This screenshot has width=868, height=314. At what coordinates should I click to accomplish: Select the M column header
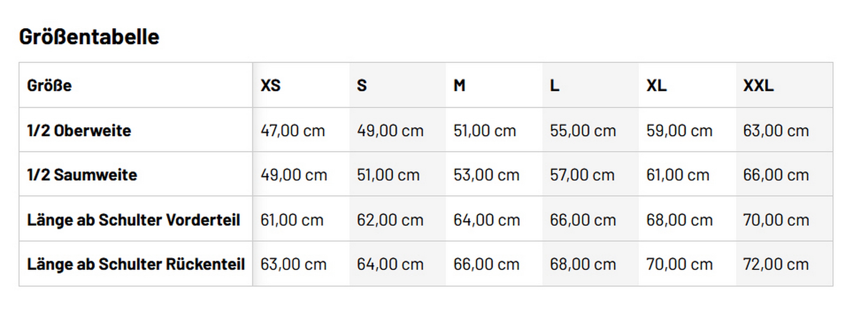point(459,86)
